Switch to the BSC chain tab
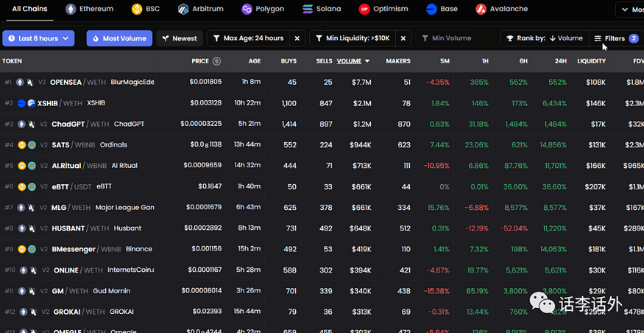This screenshot has width=644, height=333. click(146, 9)
